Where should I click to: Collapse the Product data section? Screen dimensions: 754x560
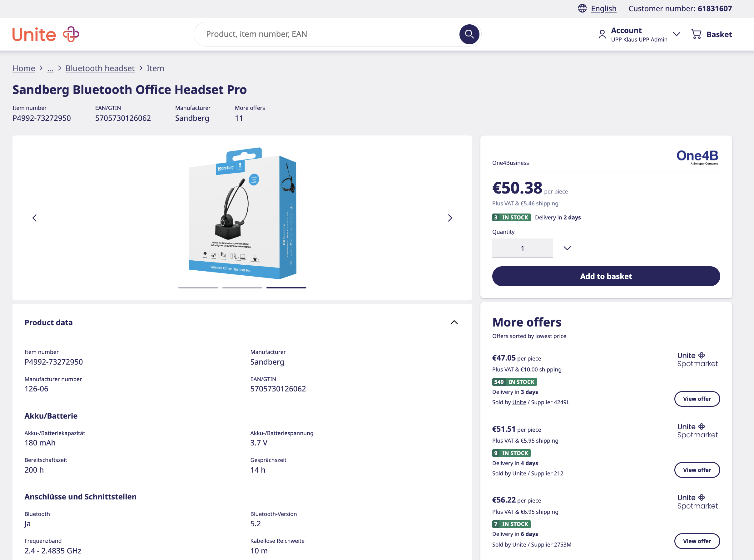tap(454, 322)
